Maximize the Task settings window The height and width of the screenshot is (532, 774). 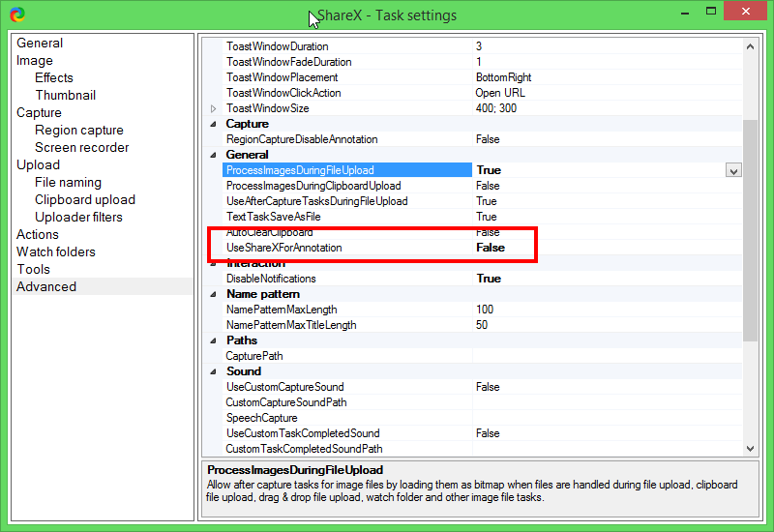tap(711, 12)
